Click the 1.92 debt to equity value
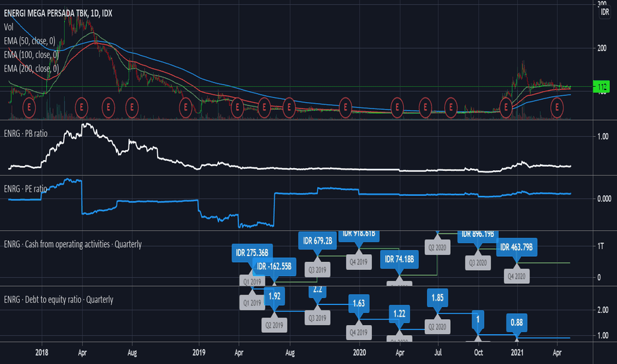Image resolution: width=617 pixels, height=364 pixels. [x=274, y=296]
